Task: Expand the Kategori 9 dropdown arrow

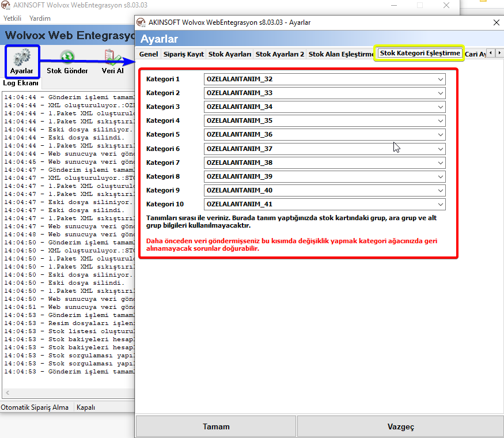Action: 441,191
